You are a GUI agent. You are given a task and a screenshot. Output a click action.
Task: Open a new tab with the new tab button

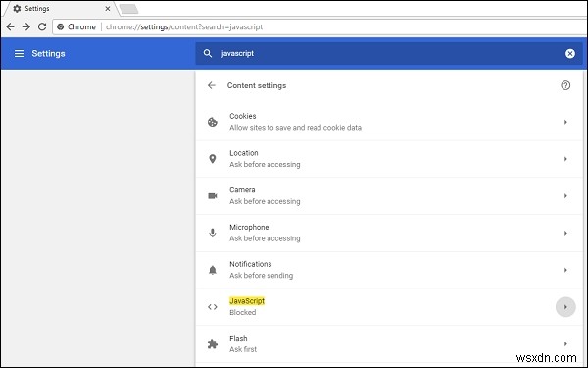click(129, 9)
